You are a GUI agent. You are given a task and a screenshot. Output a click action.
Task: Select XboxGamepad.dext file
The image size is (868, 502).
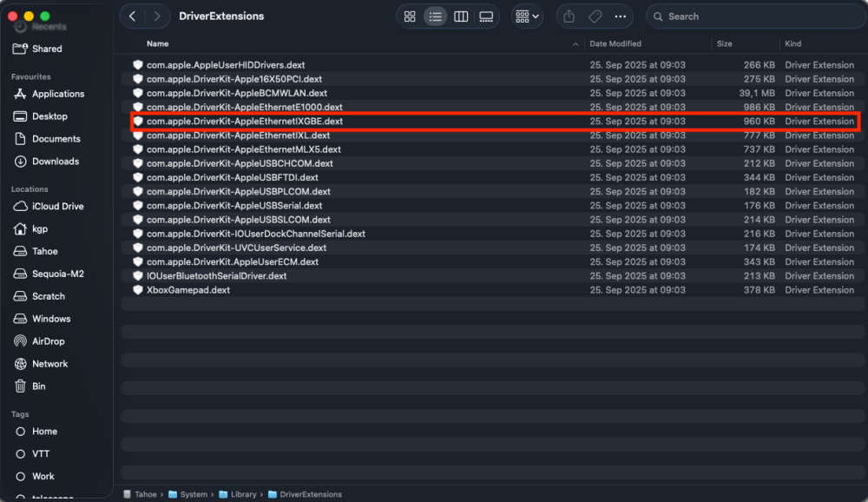493,290
